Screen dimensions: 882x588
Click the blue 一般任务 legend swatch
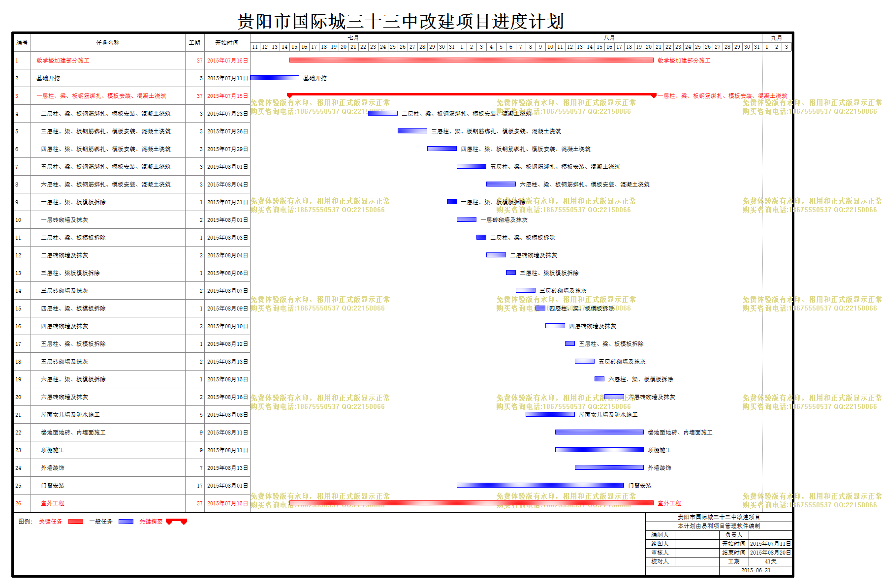click(126, 522)
